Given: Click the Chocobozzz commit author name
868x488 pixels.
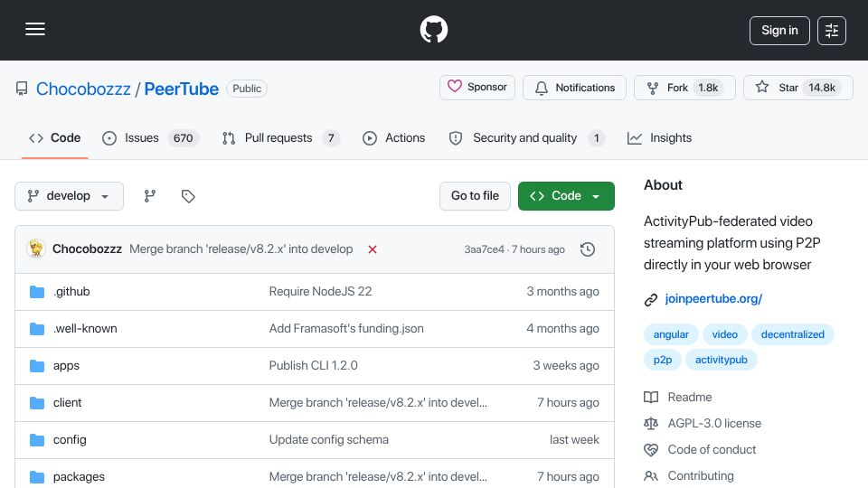Looking at the screenshot, I should 87,249.
